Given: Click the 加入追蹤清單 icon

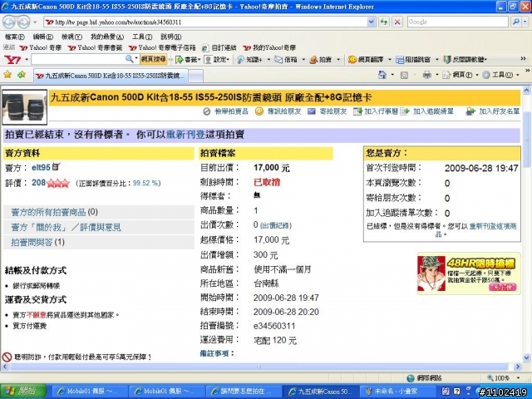Looking at the screenshot, I should click(x=405, y=111).
